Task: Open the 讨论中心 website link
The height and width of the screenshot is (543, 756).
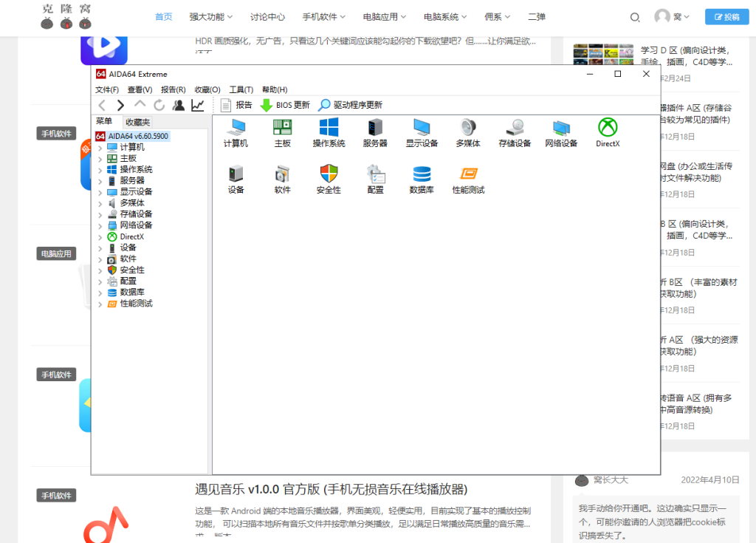Action: pyautogui.click(x=267, y=17)
